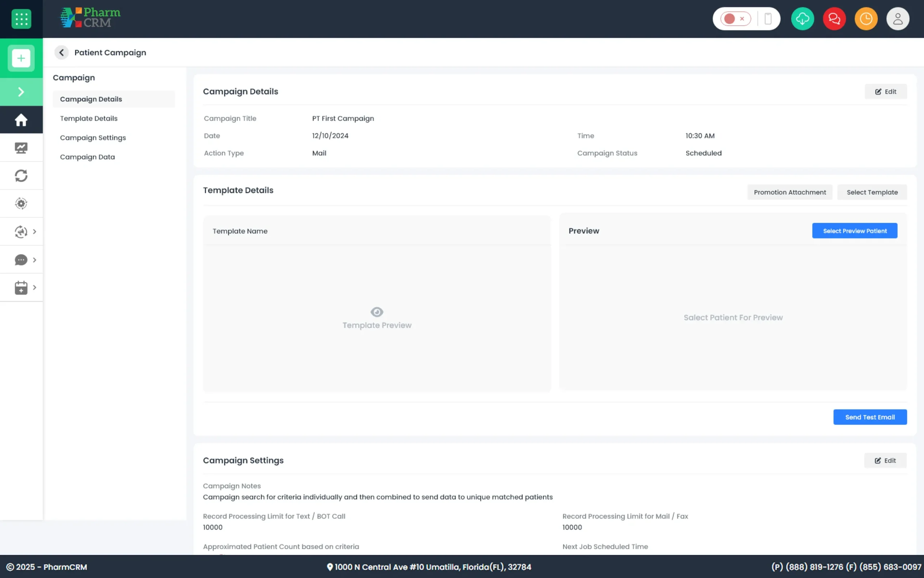Open the user profile avatar icon
Image resolution: width=924 pixels, height=578 pixels.
(898, 19)
